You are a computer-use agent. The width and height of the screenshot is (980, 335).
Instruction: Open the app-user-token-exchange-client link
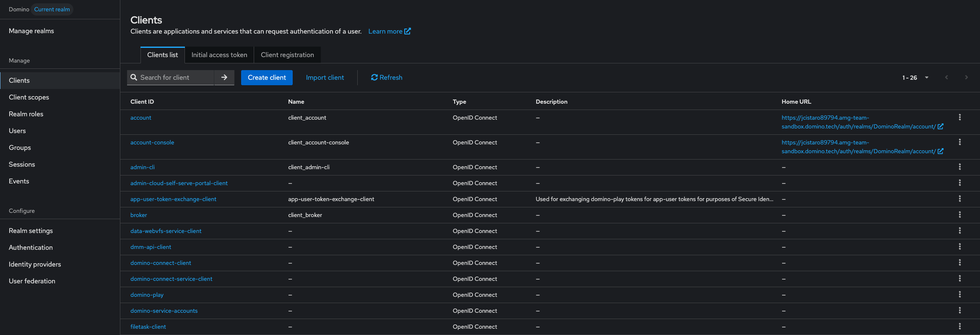173,199
